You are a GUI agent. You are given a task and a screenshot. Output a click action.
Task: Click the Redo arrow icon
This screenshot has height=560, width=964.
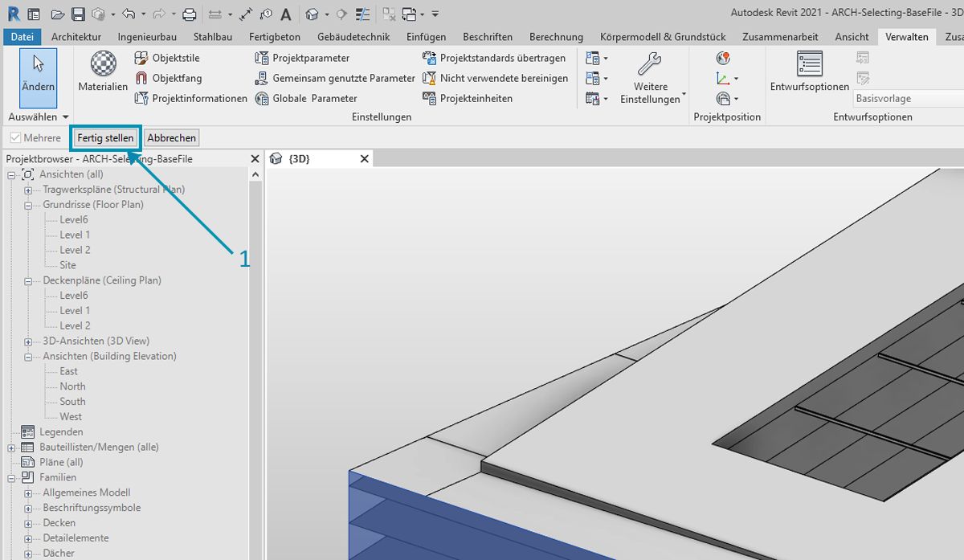159,14
